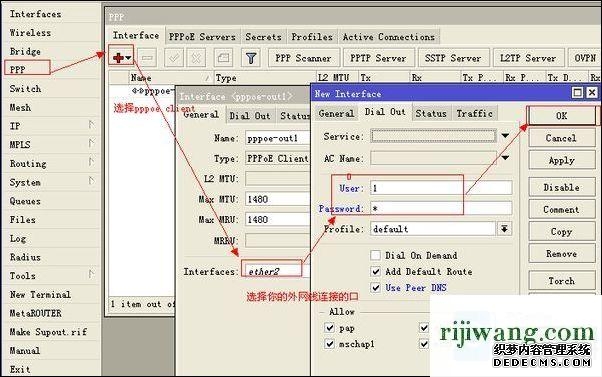Click the X disable button in PPP toolbar
Screen dimensions: 602x377
(196, 58)
